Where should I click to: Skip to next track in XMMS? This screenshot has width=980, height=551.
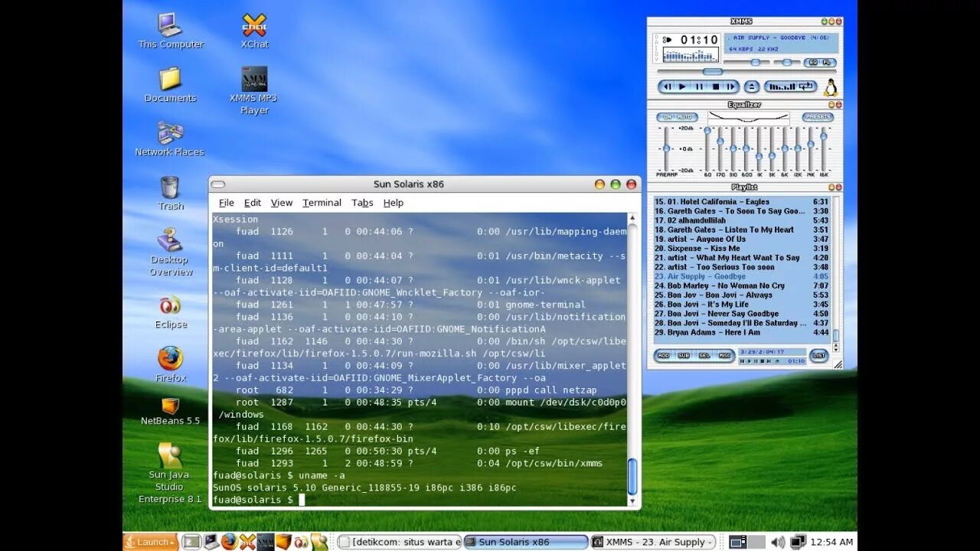point(730,86)
